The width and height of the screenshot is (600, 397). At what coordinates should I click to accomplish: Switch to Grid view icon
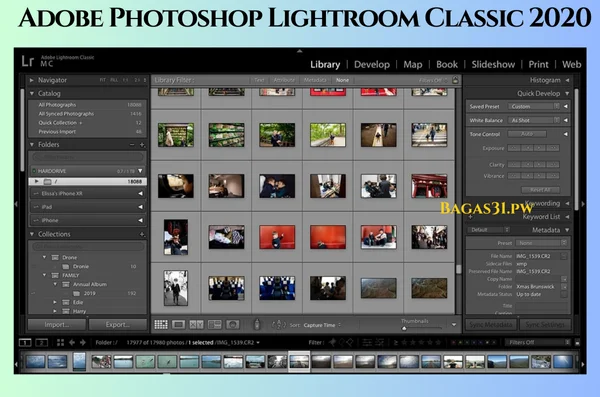(x=161, y=325)
